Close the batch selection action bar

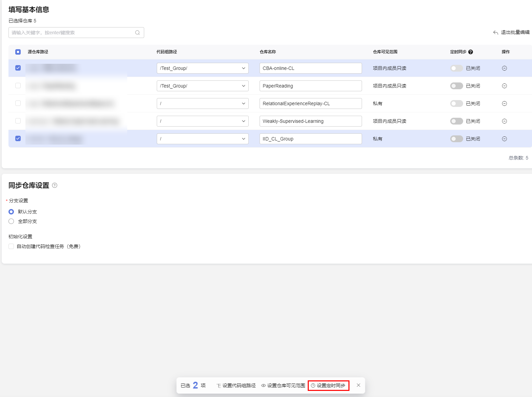pyautogui.click(x=358, y=385)
